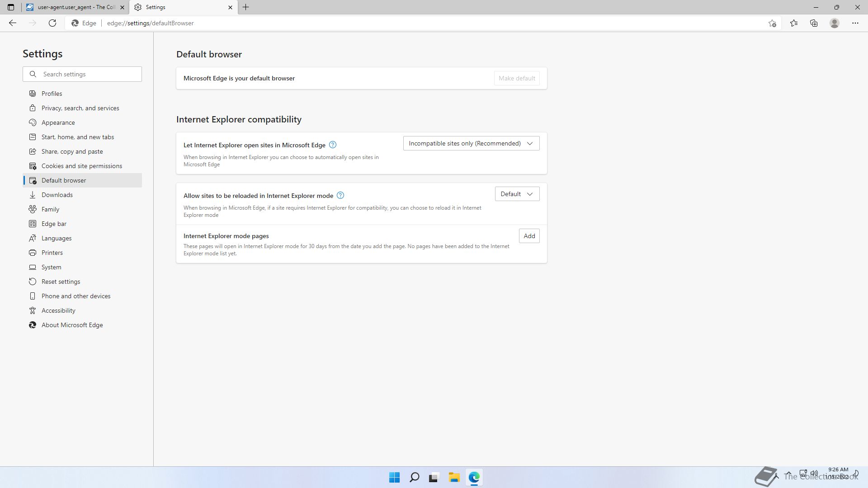Open help icon beside Allow sites to be reloaded

[340, 195]
